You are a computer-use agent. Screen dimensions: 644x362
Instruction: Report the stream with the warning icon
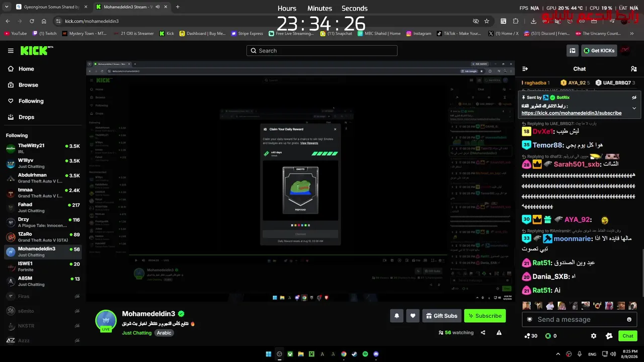pyautogui.click(x=499, y=332)
